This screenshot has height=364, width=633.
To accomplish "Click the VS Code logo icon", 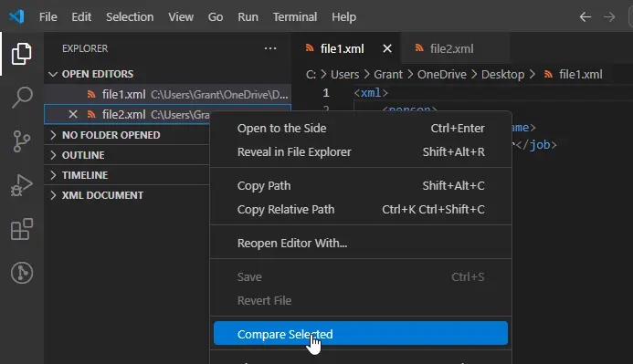I will pos(16,16).
